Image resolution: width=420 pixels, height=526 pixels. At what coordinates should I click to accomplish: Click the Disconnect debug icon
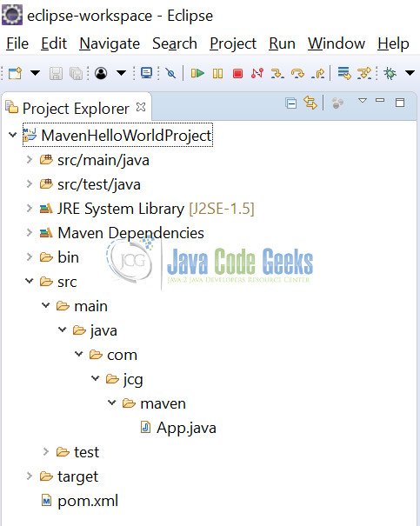[257, 73]
